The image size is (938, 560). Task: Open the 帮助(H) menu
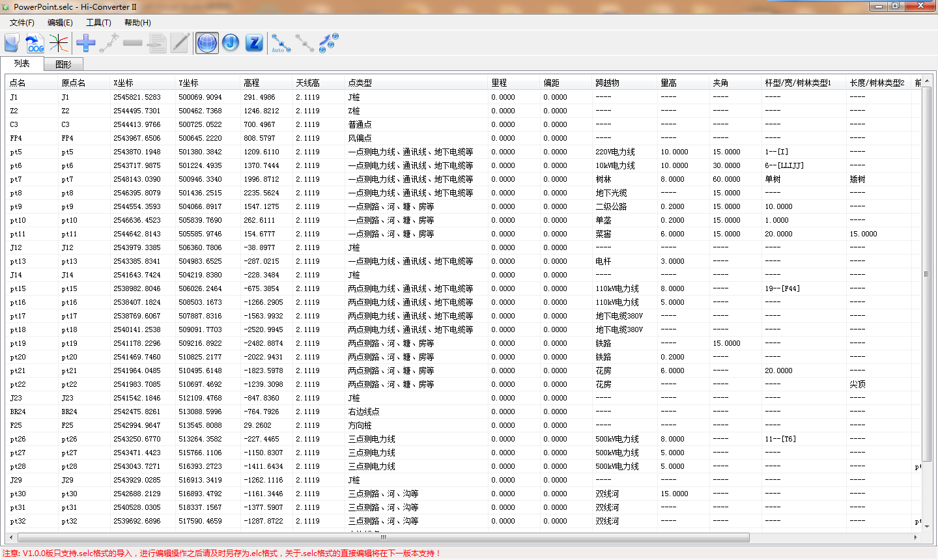(137, 23)
